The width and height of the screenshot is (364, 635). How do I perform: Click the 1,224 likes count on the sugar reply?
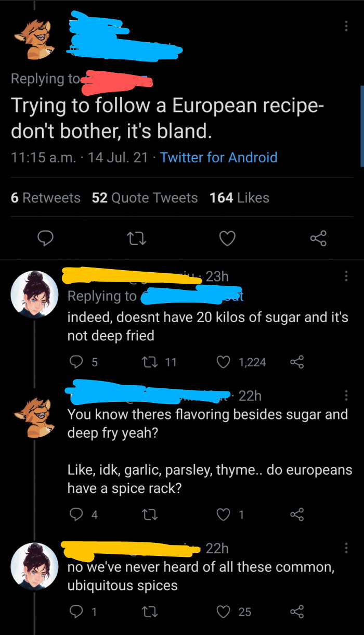pos(253,362)
